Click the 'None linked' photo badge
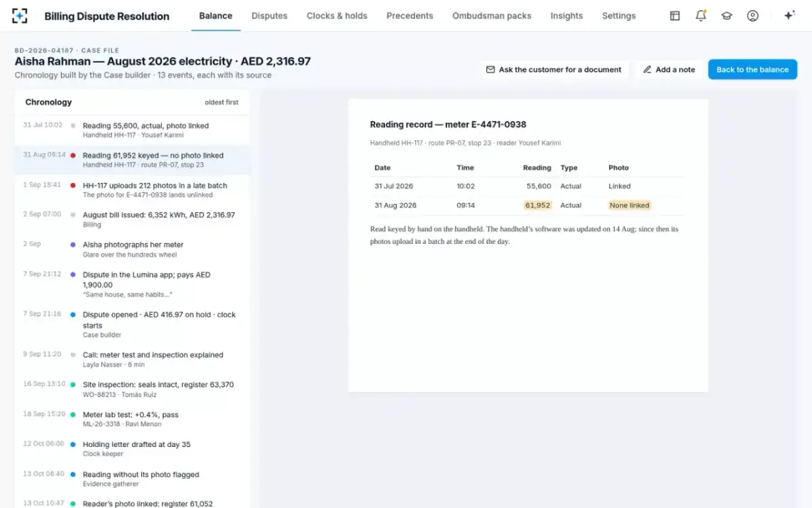Image resolution: width=812 pixels, height=508 pixels. (x=629, y=205)
